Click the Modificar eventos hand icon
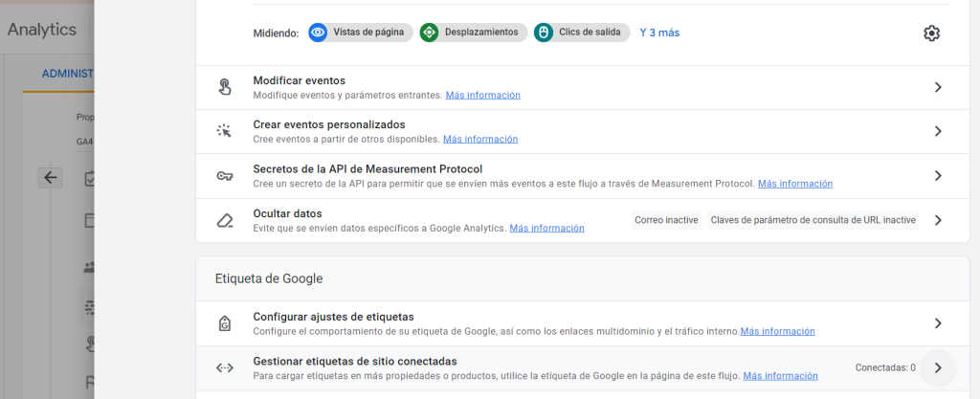The width and height of the screenshot is (980, 399). [x=225, y=87]
